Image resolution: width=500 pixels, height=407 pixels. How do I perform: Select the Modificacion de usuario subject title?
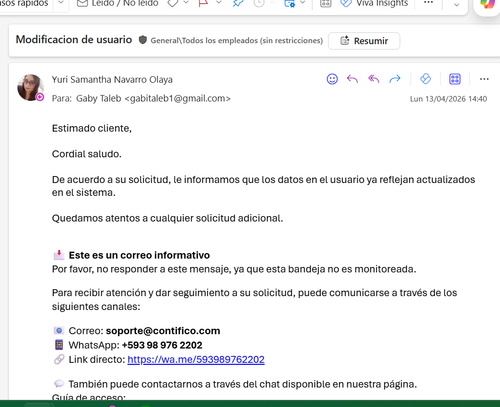click(x=74, y=40)
